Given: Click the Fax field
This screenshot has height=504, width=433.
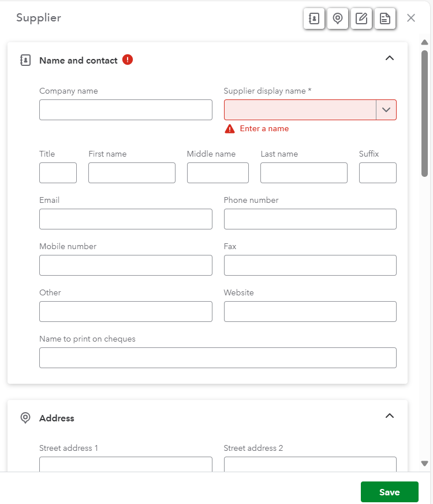Looking at the screenshot, I should point(311,265).
